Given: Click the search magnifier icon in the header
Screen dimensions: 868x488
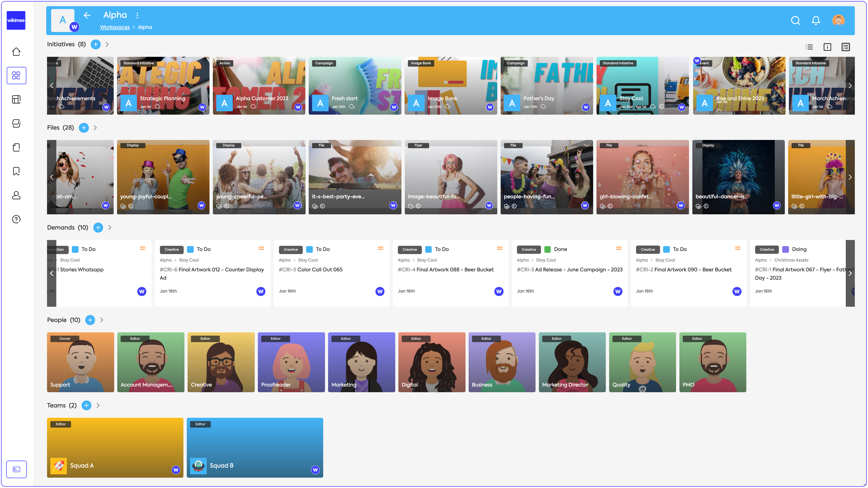Looking at the screenshot, I should pyautogui.click(x=795, y=21).
